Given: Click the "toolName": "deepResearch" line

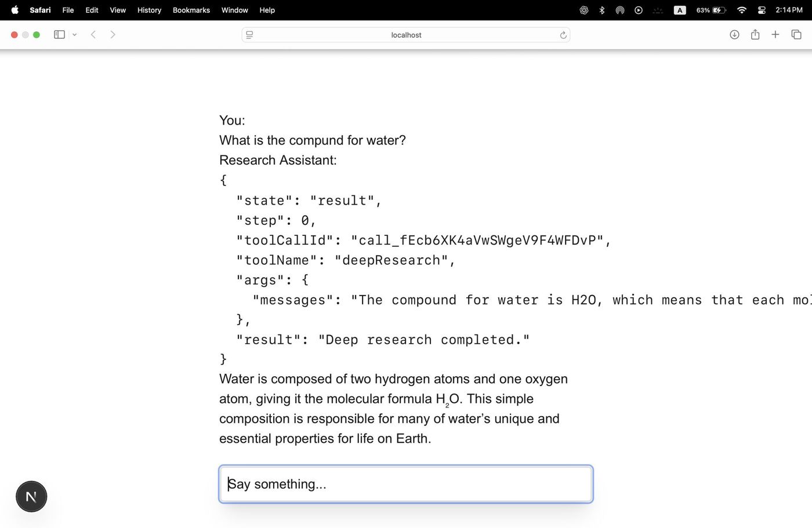Looking at the screenshot, I should pyautogui.click(x=346, y=260).
